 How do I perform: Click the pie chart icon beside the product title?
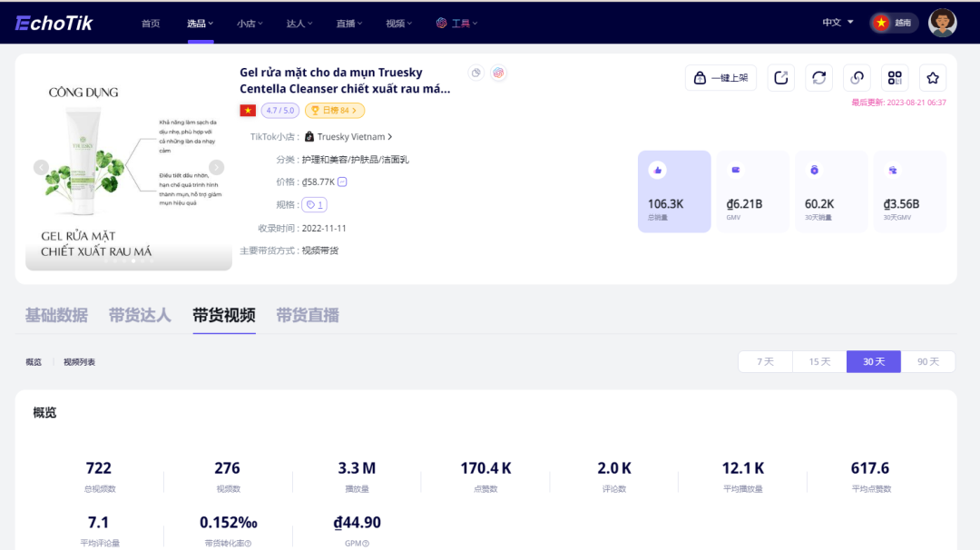pos(475,73)
